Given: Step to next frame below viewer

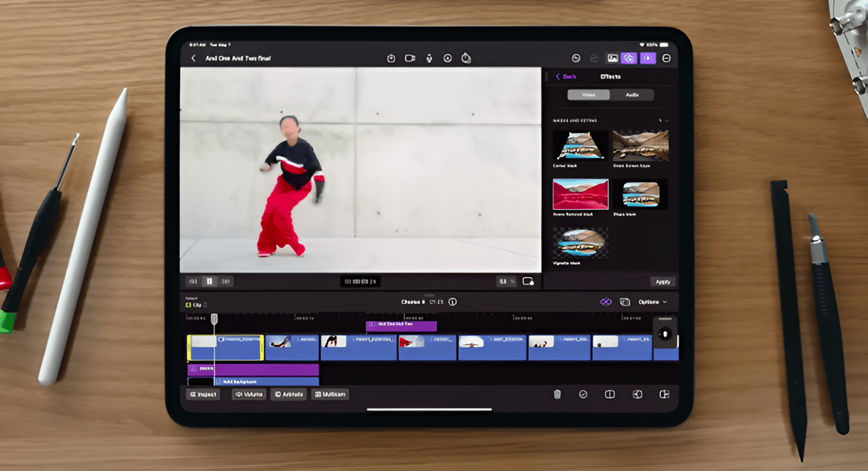Looking at the screenshot, I should (226, 281).
